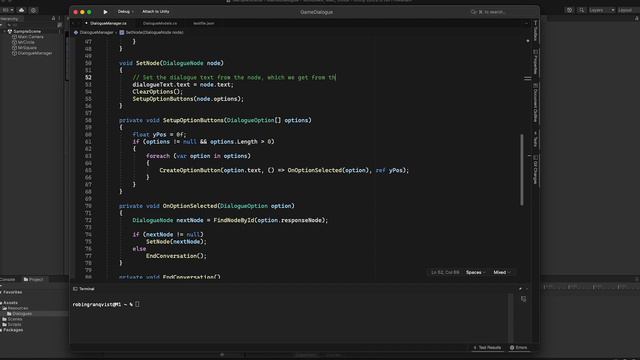Click the editor split view handle icon

(528, 78)
